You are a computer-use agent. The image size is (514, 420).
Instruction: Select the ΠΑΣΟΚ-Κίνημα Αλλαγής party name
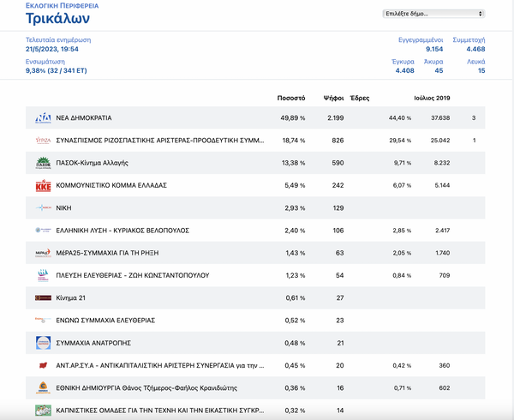click(92, 163)
